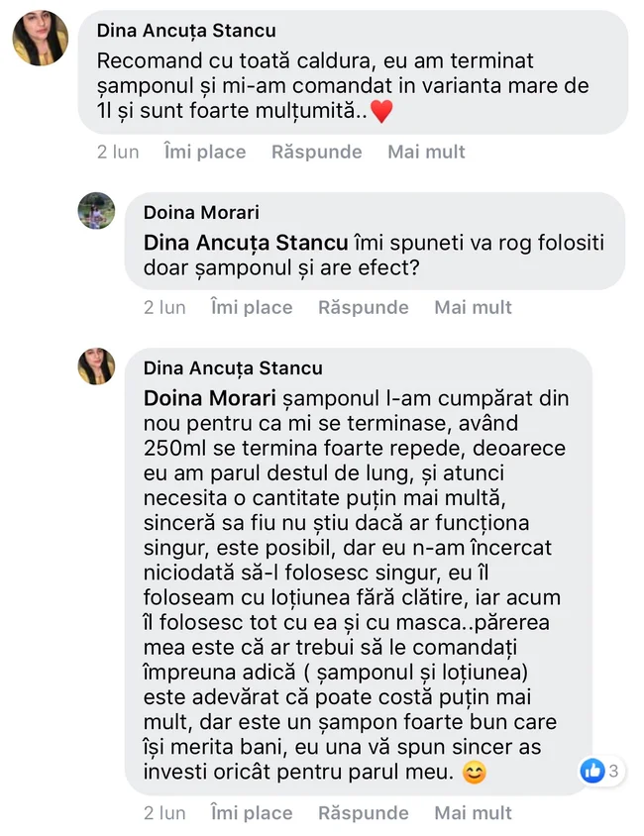
Task: Click Dina's avatar on the long reply
Action: [x=97, y=367]
